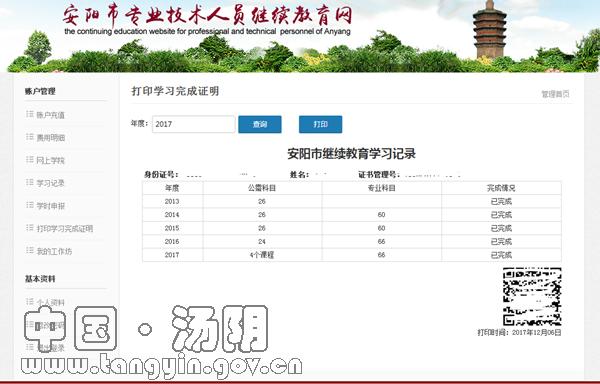Go to 我的工作坊 in the sidebar
The width and height of the screenshot is (600, 384).
pos(54,251)
